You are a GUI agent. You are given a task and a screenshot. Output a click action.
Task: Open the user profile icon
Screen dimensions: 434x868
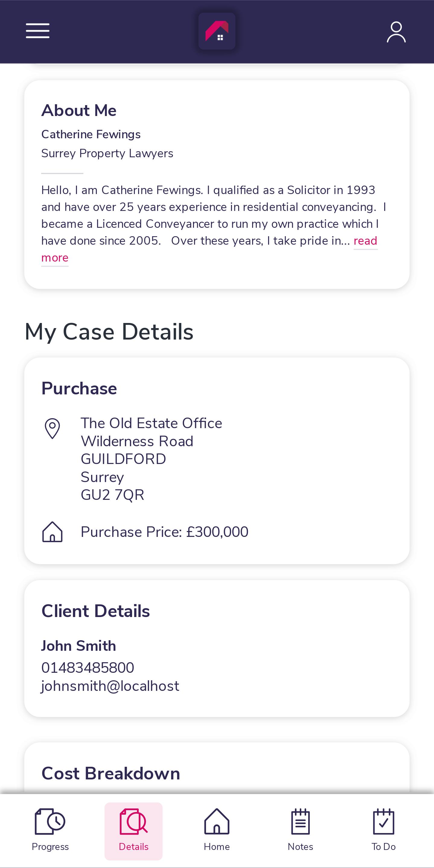click(x=396, y=32)
